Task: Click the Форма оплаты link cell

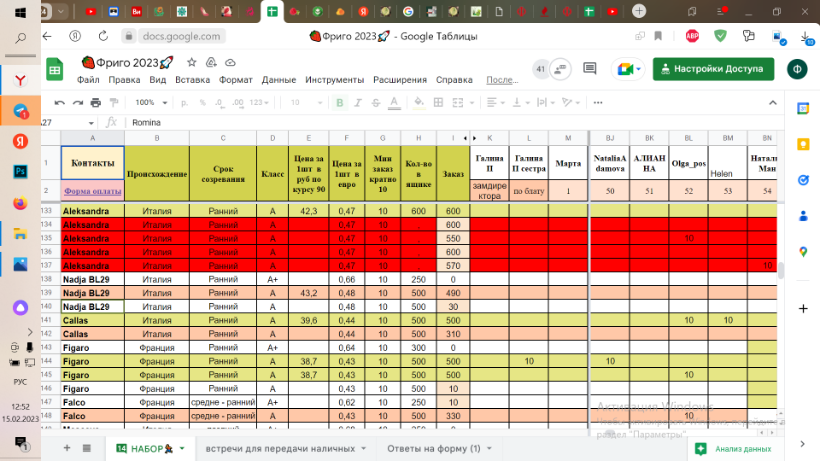Action: pos(92,190)
